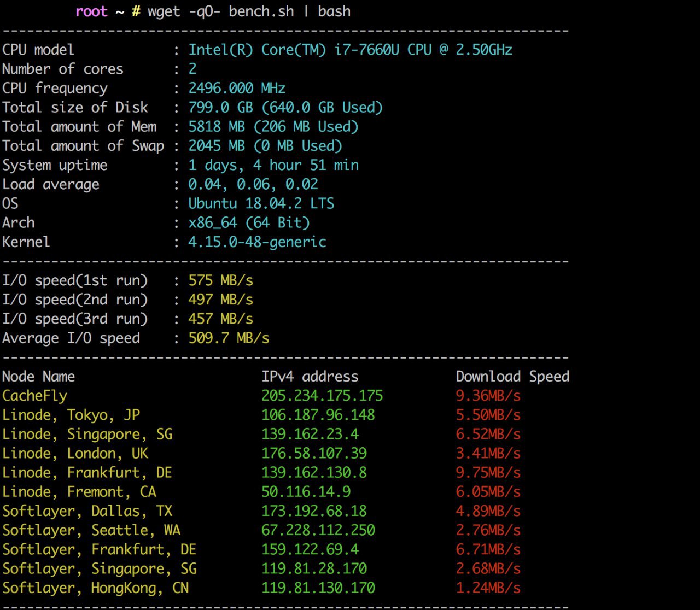Screen dimensions: 700x610
Task: Click uptime value '1 days, 4 hour 51 min'
Action: [273, 165]
